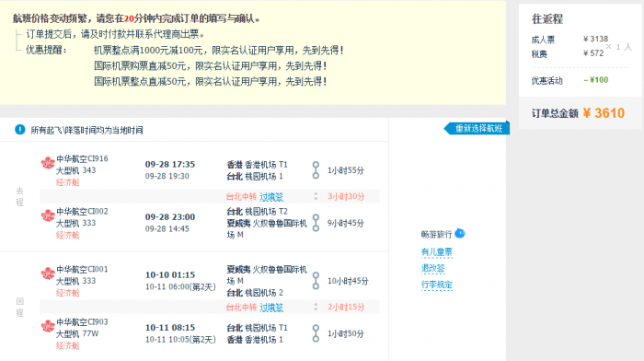Click the China Airlines logo for CI001
This screenshot has height=361, width=644.
(48, 273)
